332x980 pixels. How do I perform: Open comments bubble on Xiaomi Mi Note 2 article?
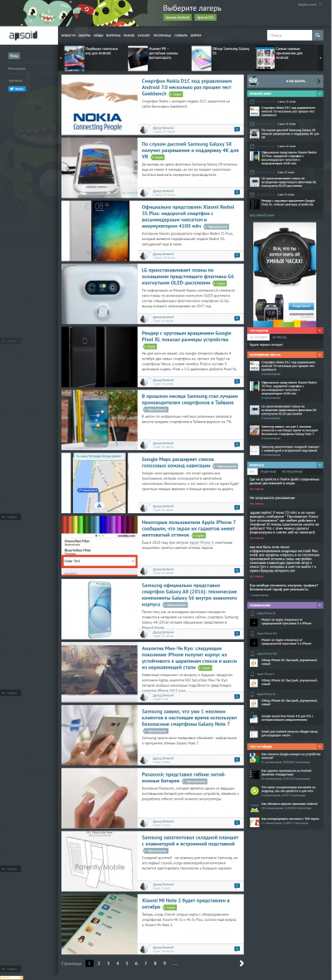coord(237,948)
